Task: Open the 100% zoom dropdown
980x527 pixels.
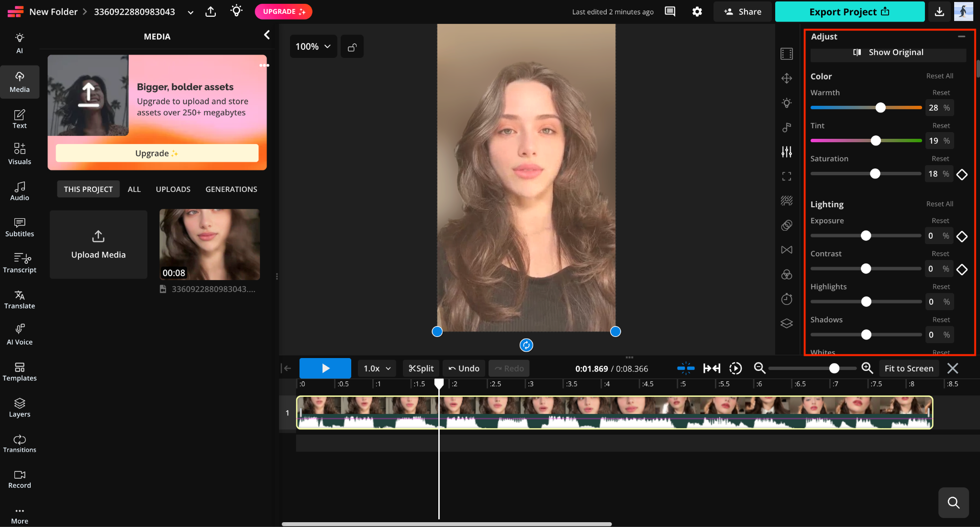Action: pos(313,46)
